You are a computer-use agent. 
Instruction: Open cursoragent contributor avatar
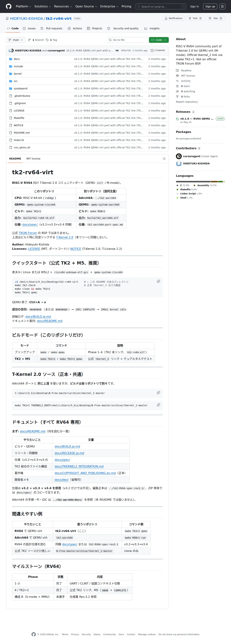click(x=179, y=156)
